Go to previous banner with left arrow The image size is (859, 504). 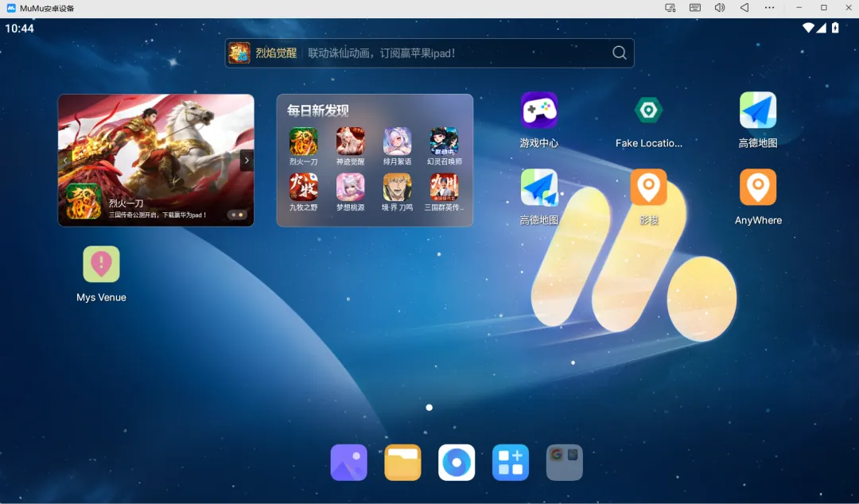click(x=65, y=161)
